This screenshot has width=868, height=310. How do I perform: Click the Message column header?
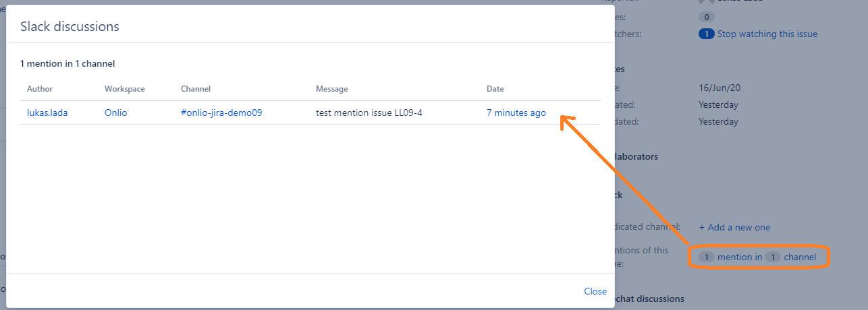click(332, 89)
